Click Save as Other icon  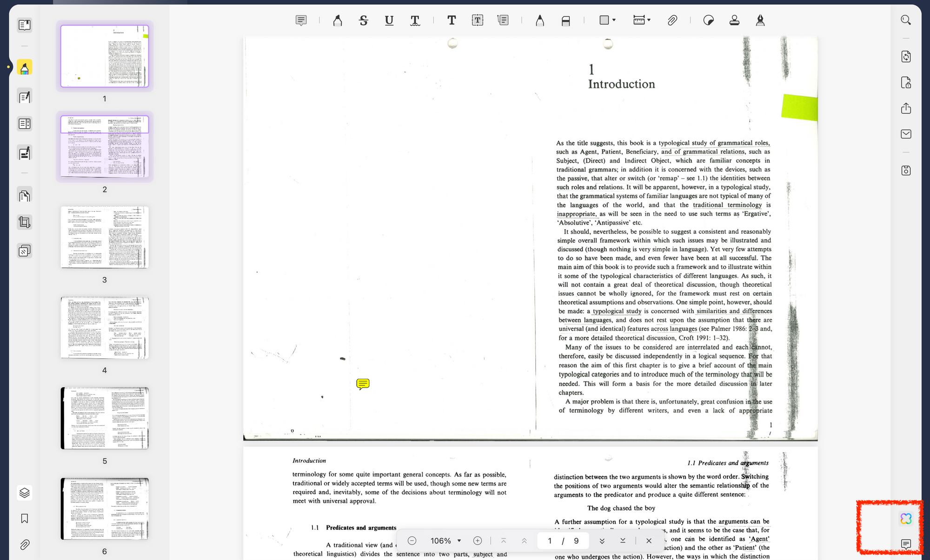pos(906,171)
